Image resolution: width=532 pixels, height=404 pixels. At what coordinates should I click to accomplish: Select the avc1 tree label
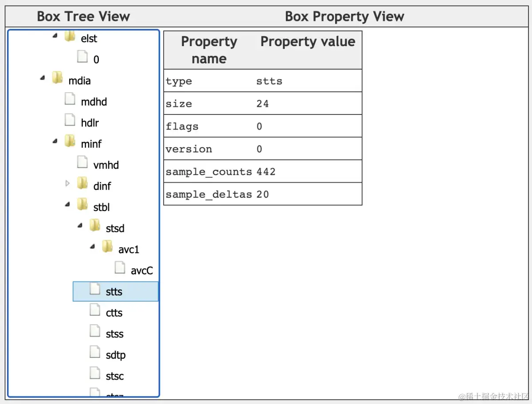coord(129,250)
